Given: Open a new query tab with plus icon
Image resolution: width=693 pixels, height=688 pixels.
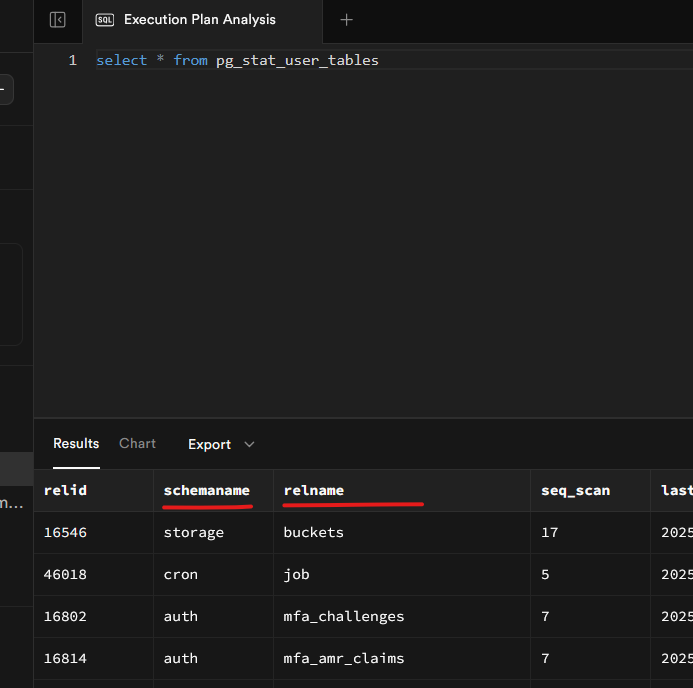Looking at the screenshot, I should [x=347, y=20].
